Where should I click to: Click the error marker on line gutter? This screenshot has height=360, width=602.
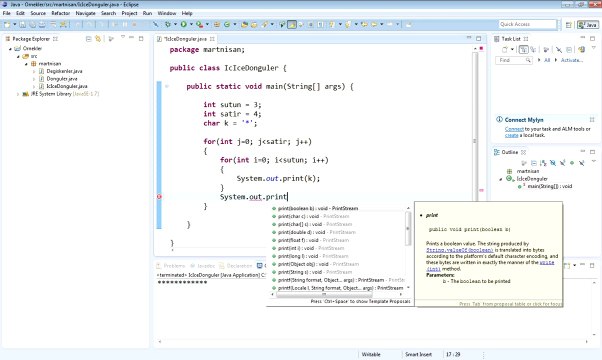click(x=159, y=197)
